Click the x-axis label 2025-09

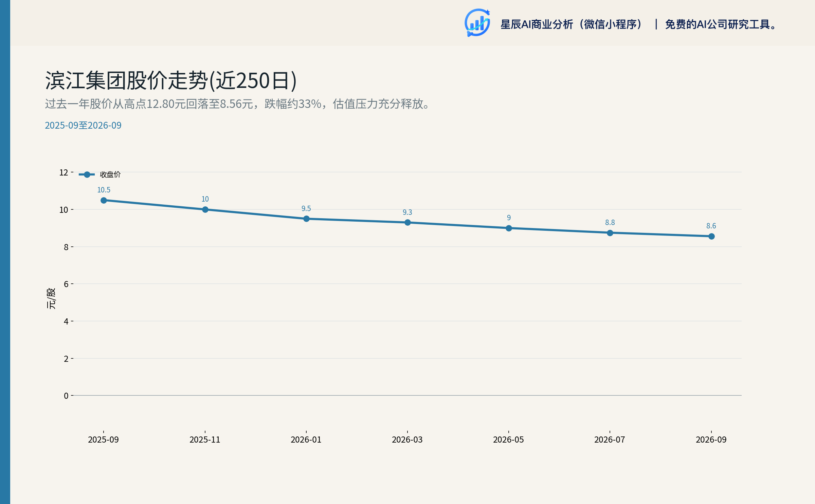coord(104,440)
